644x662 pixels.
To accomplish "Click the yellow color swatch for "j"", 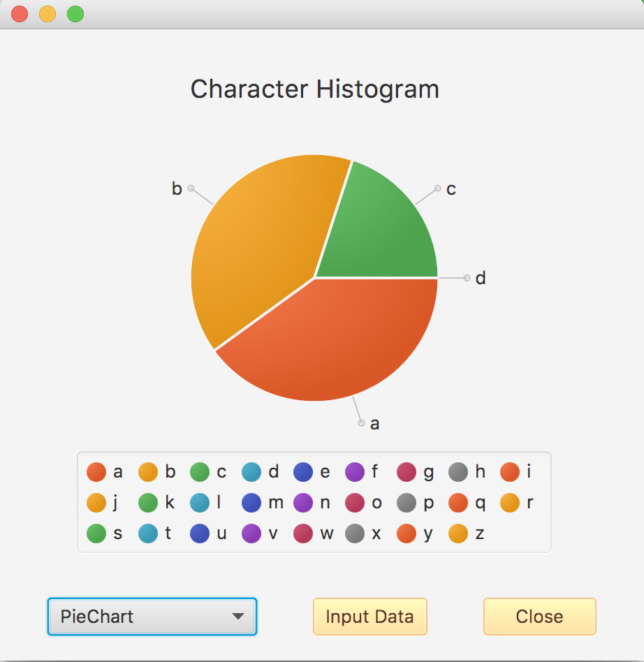I will (x=96, y=502).
